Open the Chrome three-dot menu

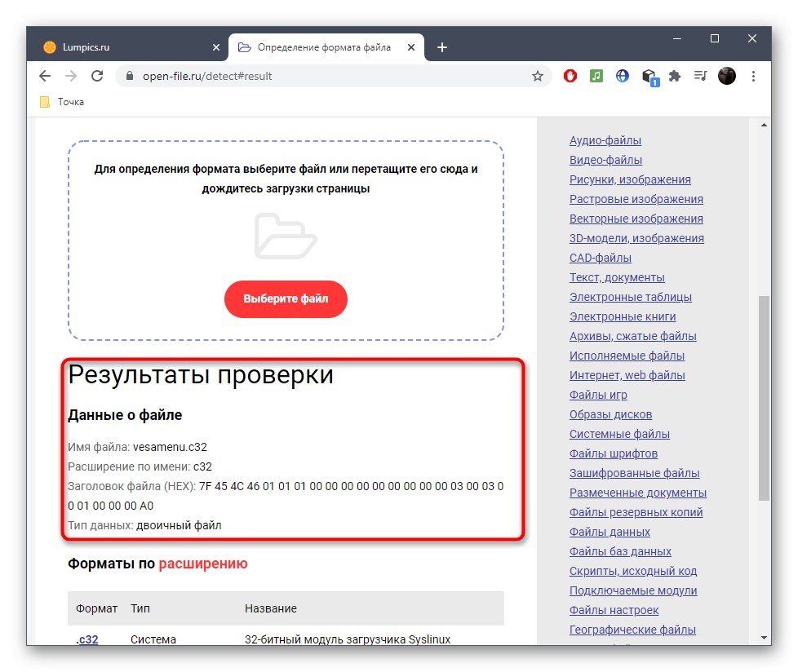point(753,75)
